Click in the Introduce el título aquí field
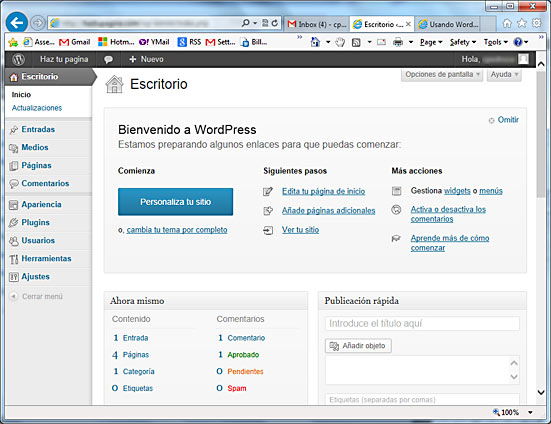The width and height of the screenshot is (551, 424). [x=422, y=324]
